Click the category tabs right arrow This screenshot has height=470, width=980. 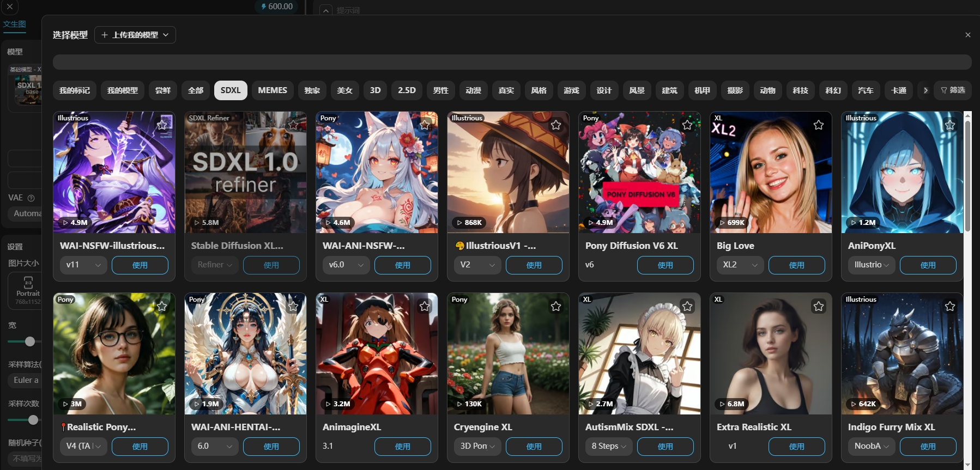pyautogui.click(x=925, y=90)
